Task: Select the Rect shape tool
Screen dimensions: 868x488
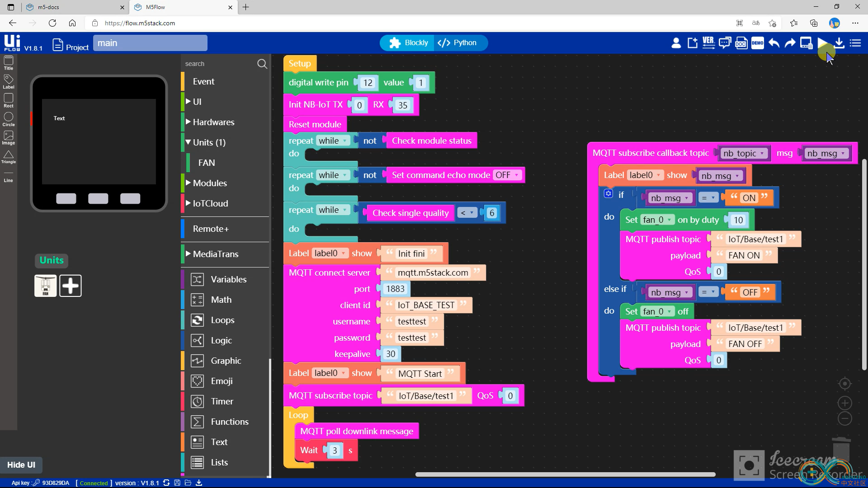Action: [x=9, y=100]
